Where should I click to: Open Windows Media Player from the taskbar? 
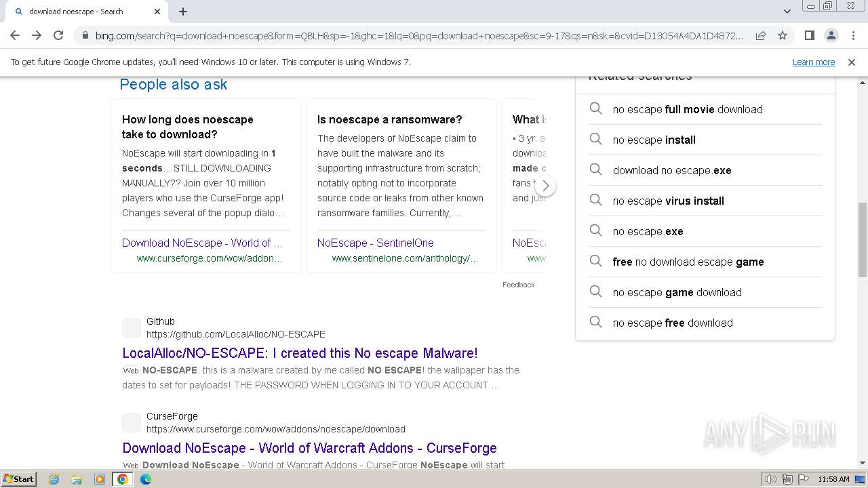[100, 479]
